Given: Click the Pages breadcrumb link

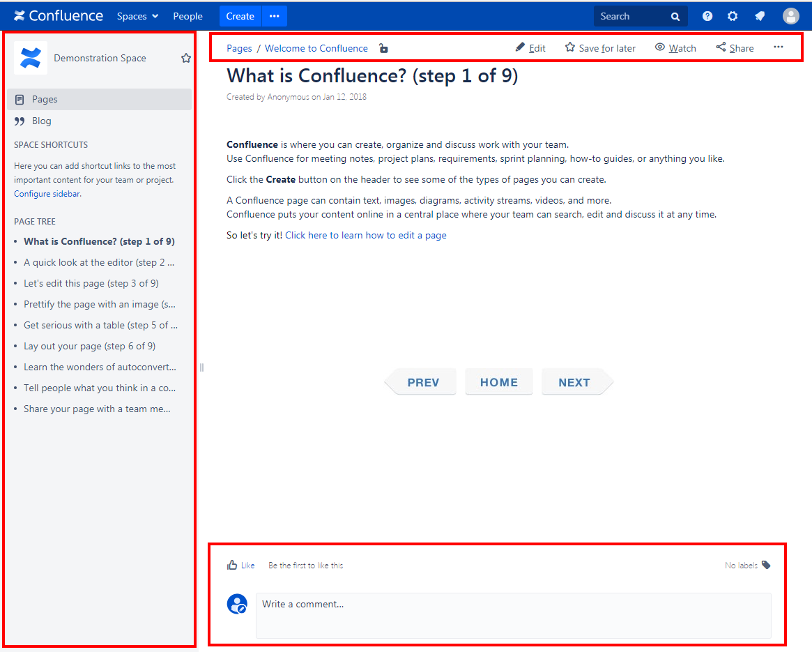Looking at the screenshot, I should (x=239, y=48).
